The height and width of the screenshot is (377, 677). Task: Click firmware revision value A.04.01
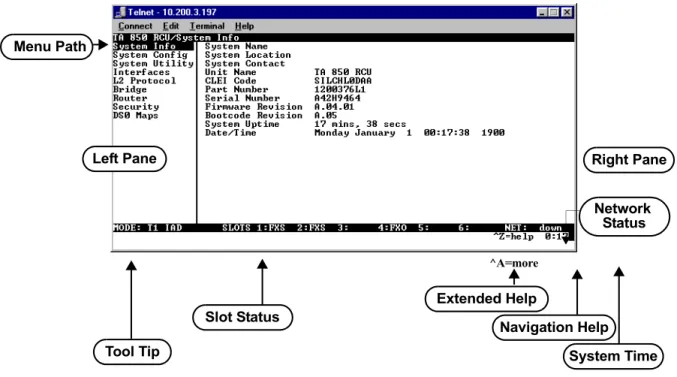334,107
